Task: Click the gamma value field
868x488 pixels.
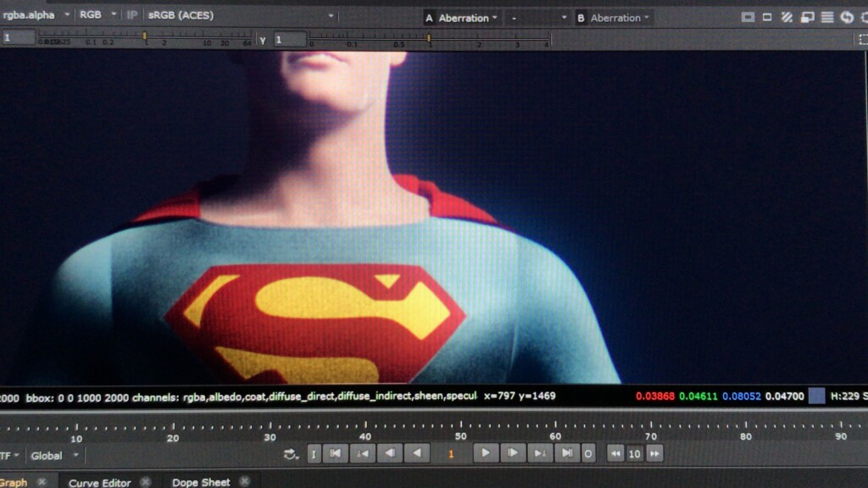Action: [x=290, y=39]
